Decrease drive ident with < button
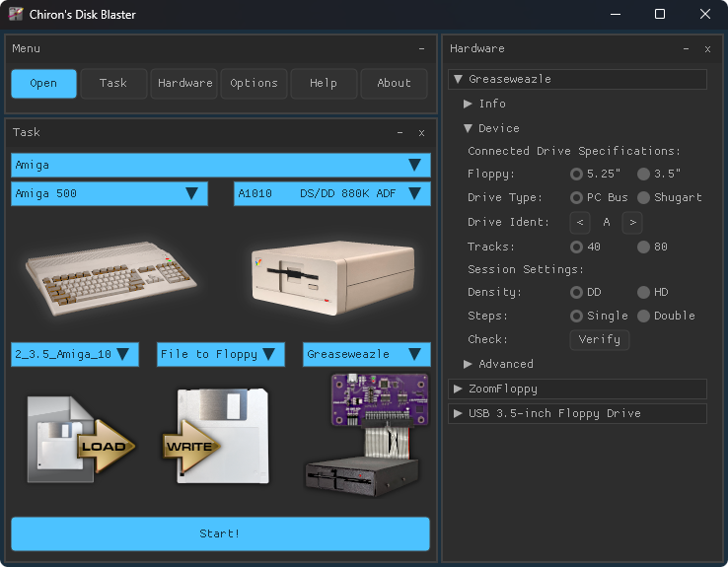 coord(580,222)
